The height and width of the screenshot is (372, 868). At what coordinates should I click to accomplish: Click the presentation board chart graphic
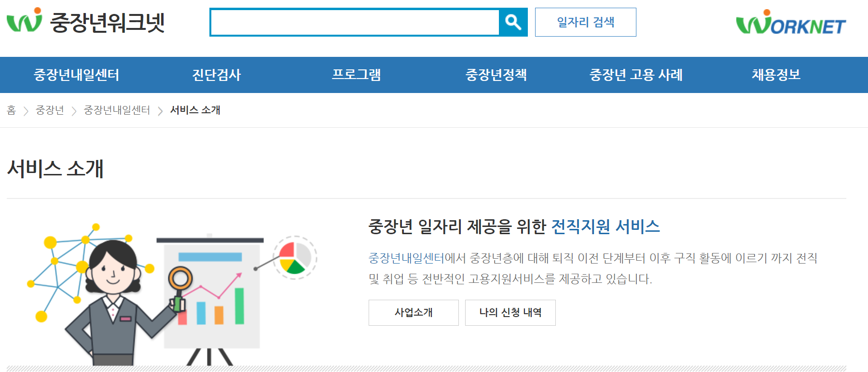[x=211, y=294]
